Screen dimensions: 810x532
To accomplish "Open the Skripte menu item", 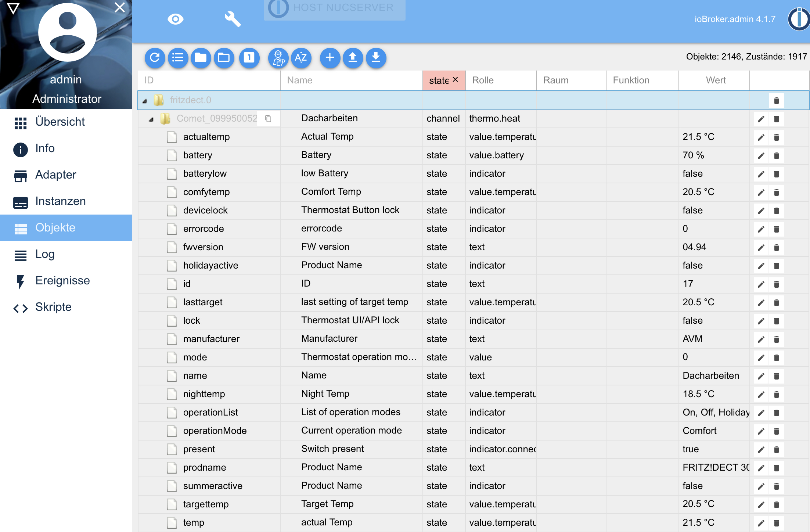I will click(x=66, y=307).
